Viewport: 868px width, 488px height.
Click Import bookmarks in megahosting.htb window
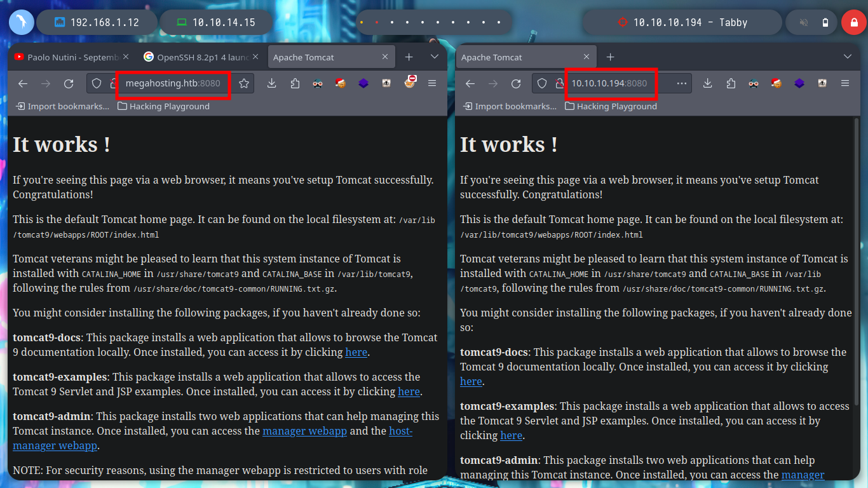[x=64, y=106]
